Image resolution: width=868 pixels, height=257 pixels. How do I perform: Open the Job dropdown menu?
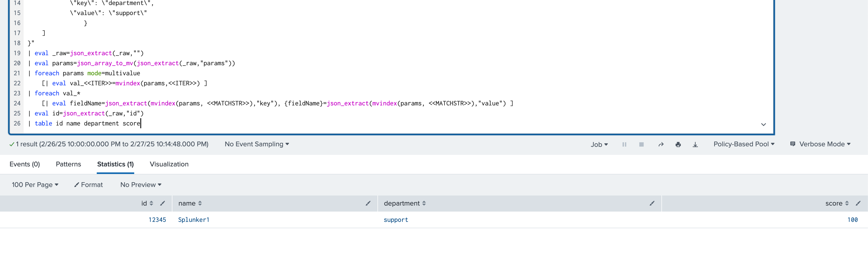tap(599, 144)
